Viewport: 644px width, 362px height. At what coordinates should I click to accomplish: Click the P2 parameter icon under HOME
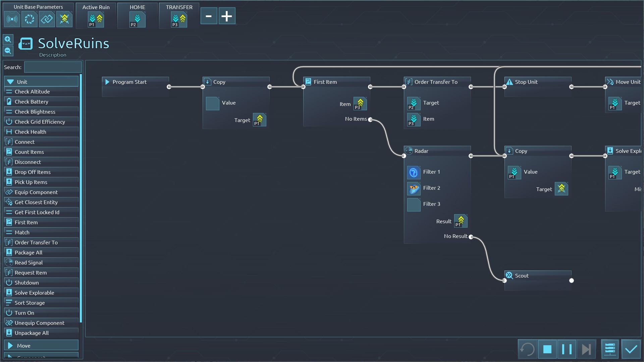pos(137,20)
